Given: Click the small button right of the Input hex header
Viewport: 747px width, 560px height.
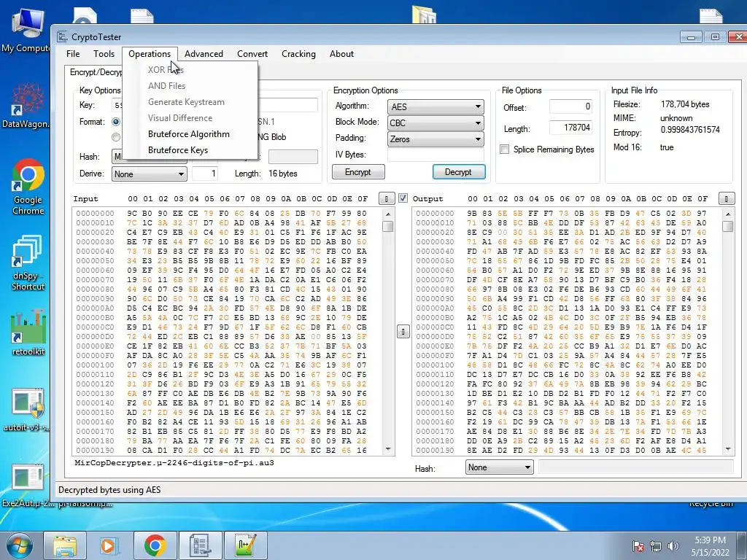Looking at the screenshot, I should tap(387, 198).
